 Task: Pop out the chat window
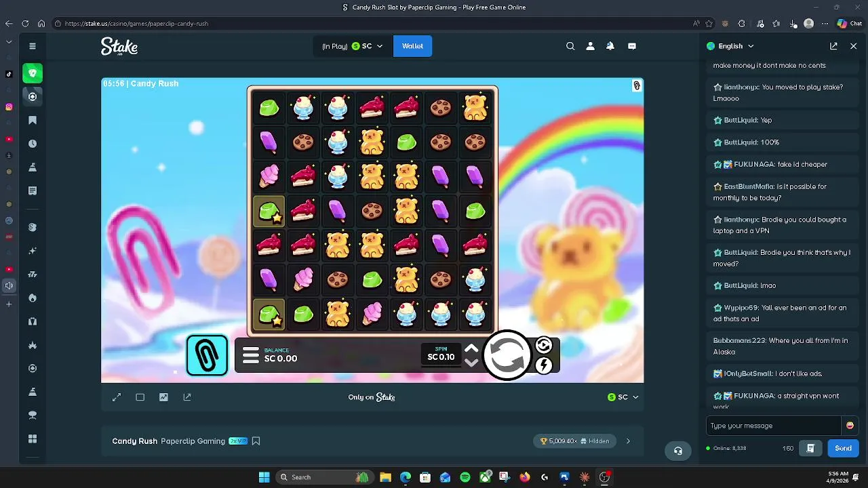pos(833,46)
